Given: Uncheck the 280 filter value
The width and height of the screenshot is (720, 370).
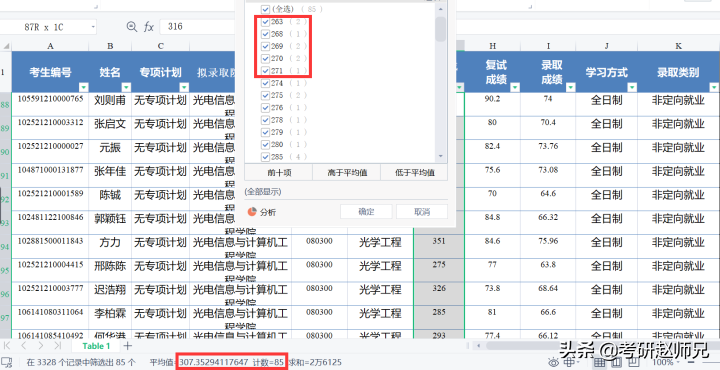Looking at the screenshot, I should [x=265, y=144].
